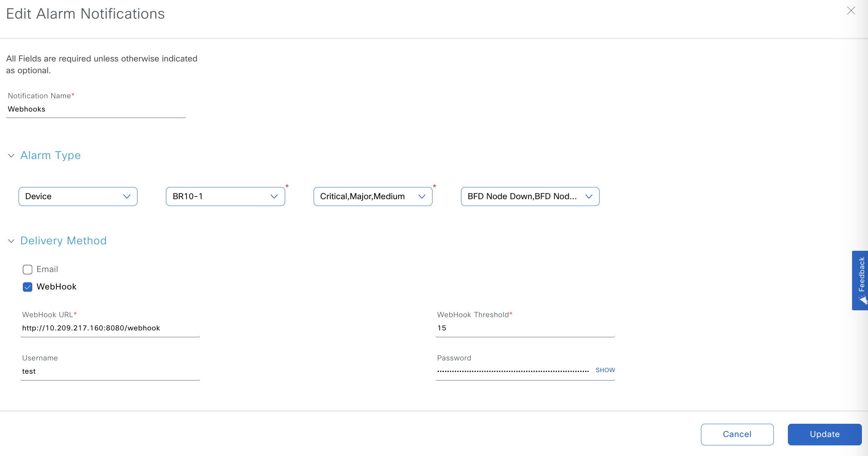This screenshot has height=456, width=868.
Task: Click the Notification Name field
Action: tap(96, 109)
